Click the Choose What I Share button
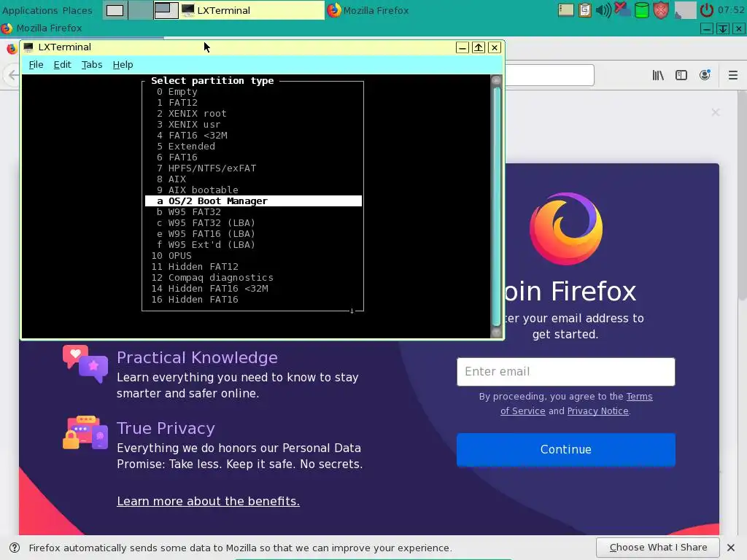 click(x=658, y=548)
